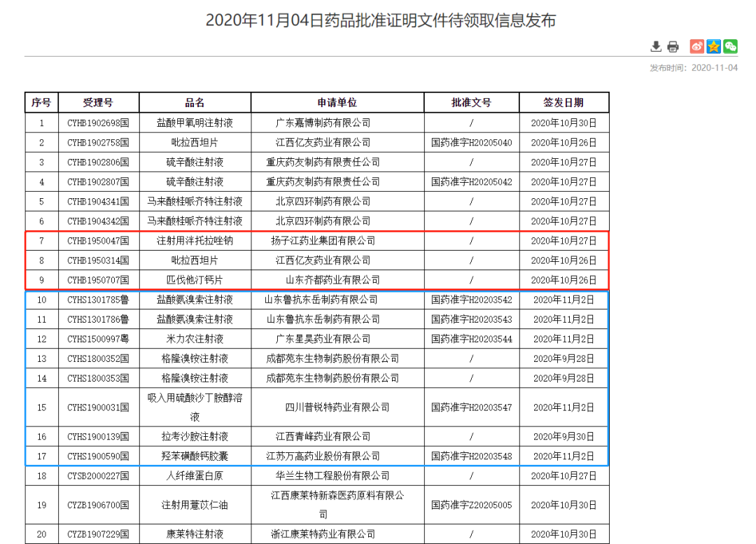
Task: Select cell 注射用泮托拉唑钠
Action: 195,241
